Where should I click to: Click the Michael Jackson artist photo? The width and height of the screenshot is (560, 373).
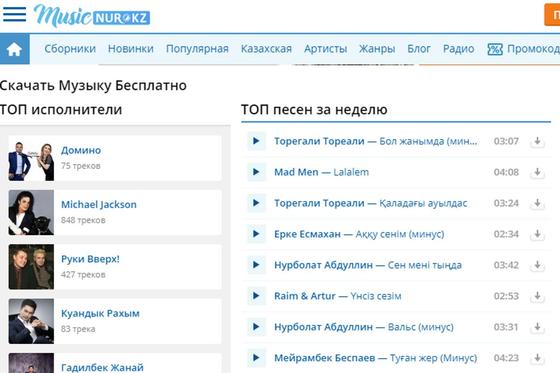point(31,213)
